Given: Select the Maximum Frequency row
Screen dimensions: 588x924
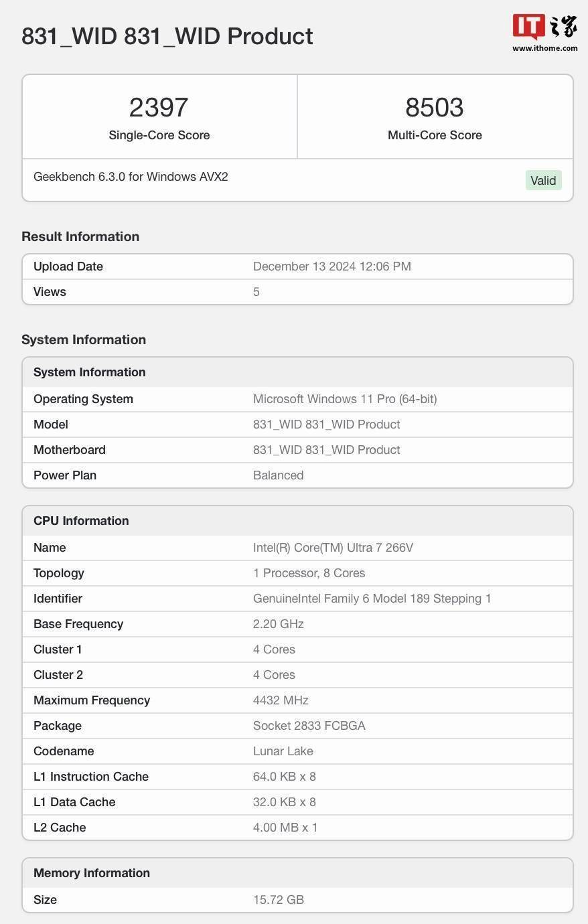Looking at the screenshot, I should tap(297, 700).
